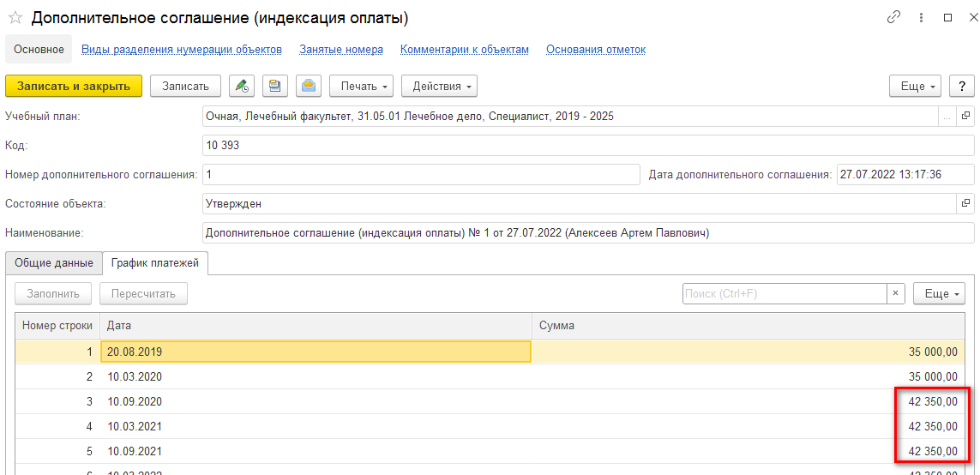Screen dimensions: 980x475
Task: Select the date cell 20.08.2019
Action: [x=316, y=352]
